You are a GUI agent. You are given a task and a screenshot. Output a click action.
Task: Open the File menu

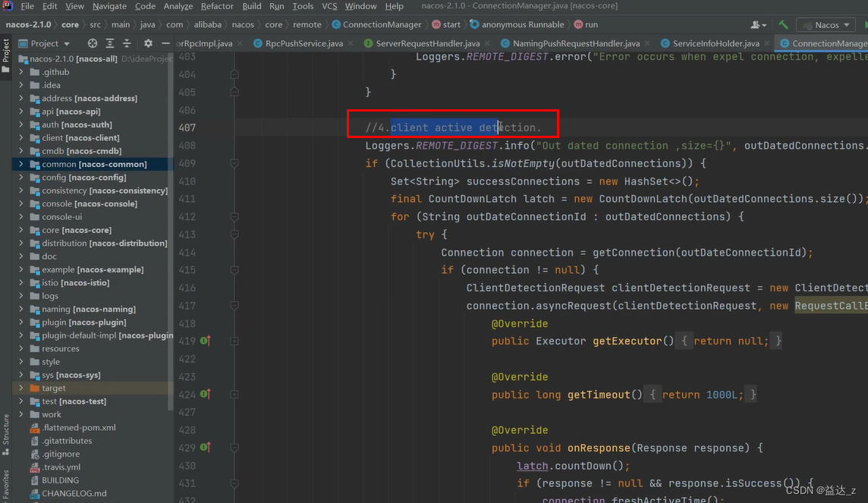pos(27,6)
